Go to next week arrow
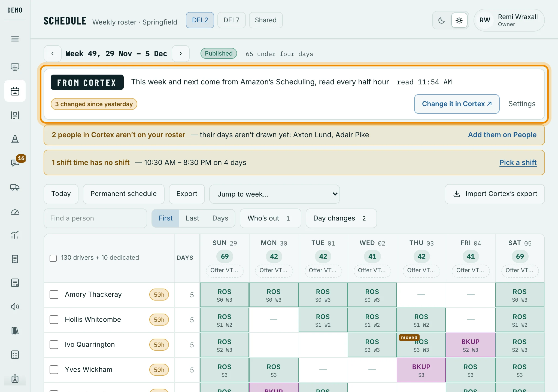 180,54
